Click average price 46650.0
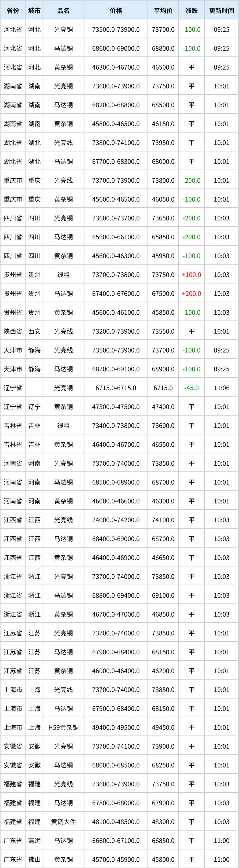This screenshot has height=868, width=239. (163, 558)
